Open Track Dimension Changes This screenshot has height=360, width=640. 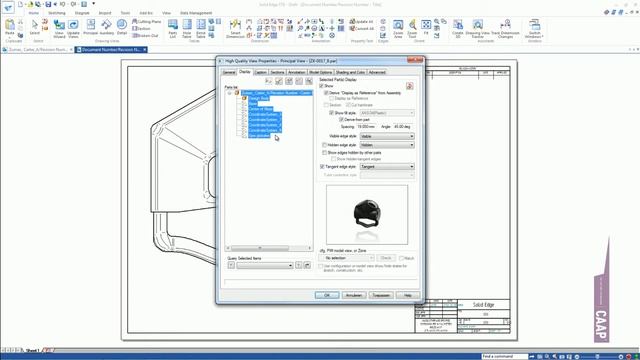pos(505,29)
